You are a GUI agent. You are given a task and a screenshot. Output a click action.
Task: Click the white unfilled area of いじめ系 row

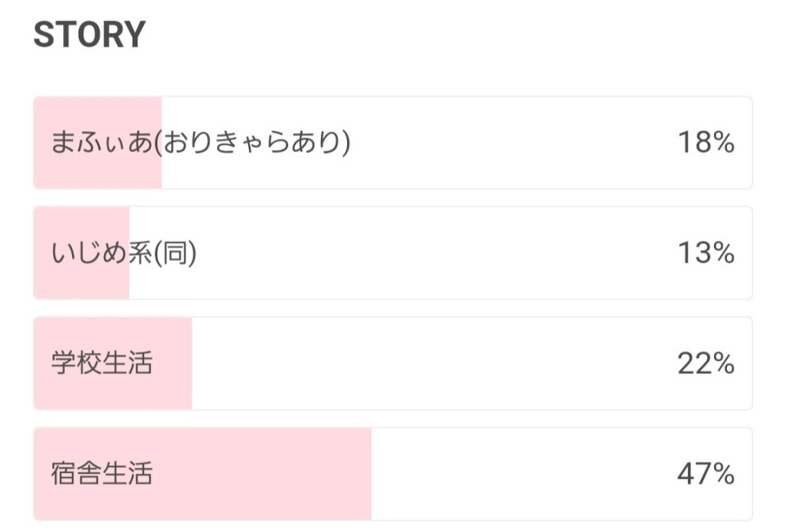pos(441,253)
